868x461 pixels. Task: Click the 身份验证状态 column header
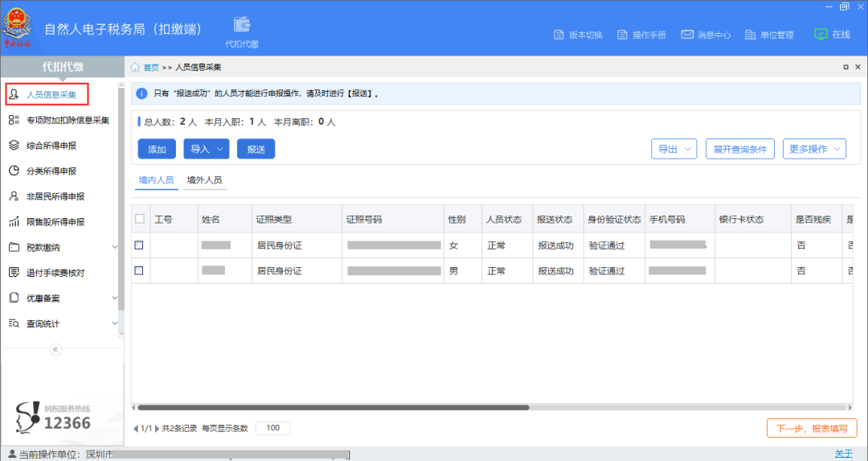point(615,220)
